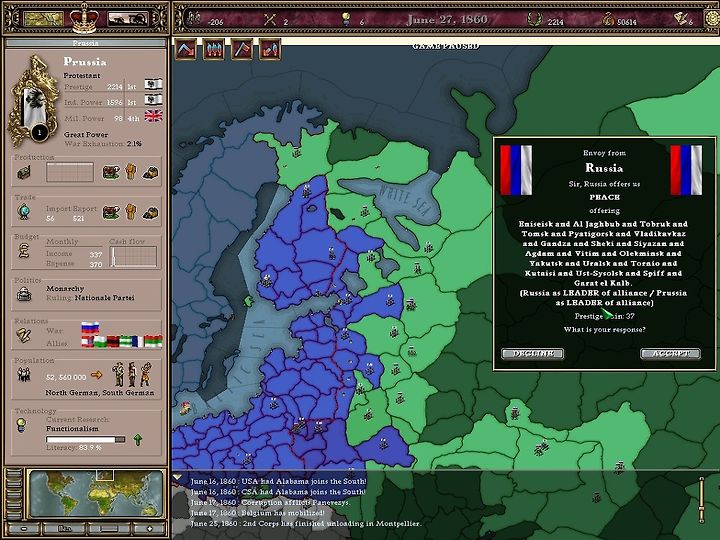Click the globe icon under Trade
This screenshot has height=540, width=720.
(23, 212)
